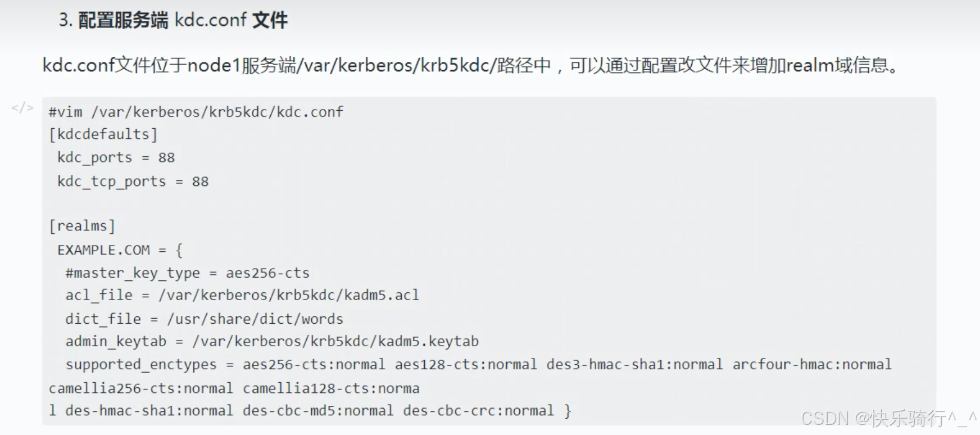Viewport: 980px width, 435px height.
Task: Click the supported_enctypes keyword
Action: pyautogui.click(x=141, y=365)
